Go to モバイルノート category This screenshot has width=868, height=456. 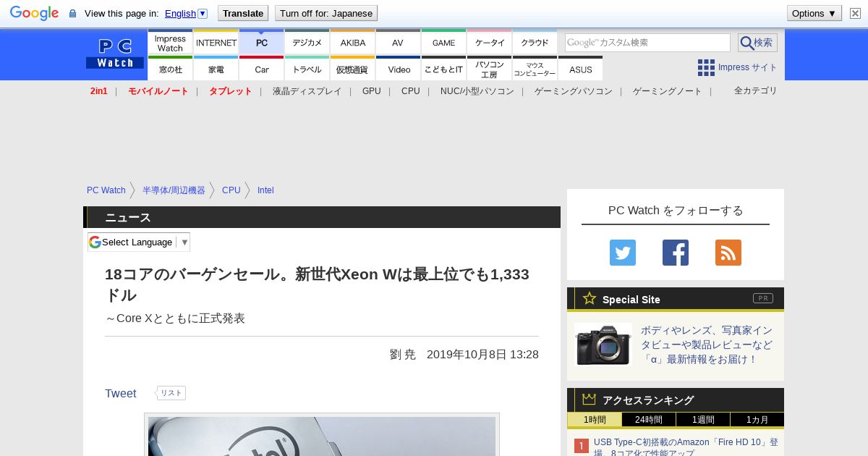[x=158, y=91]
